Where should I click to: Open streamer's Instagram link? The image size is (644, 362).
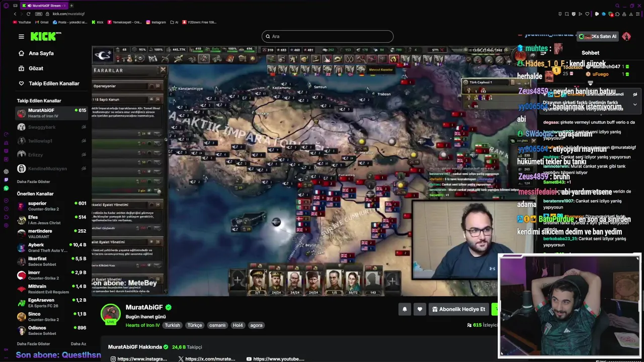138,359
